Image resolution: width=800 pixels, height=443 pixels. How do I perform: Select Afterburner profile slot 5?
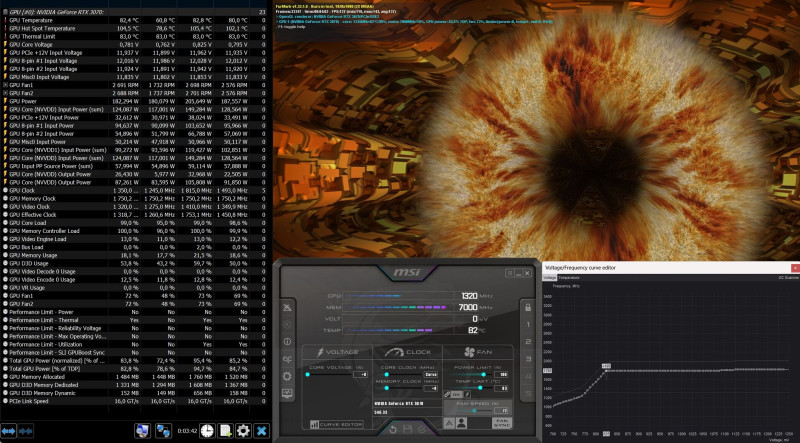pyautogui.click(x=528, y=393)
